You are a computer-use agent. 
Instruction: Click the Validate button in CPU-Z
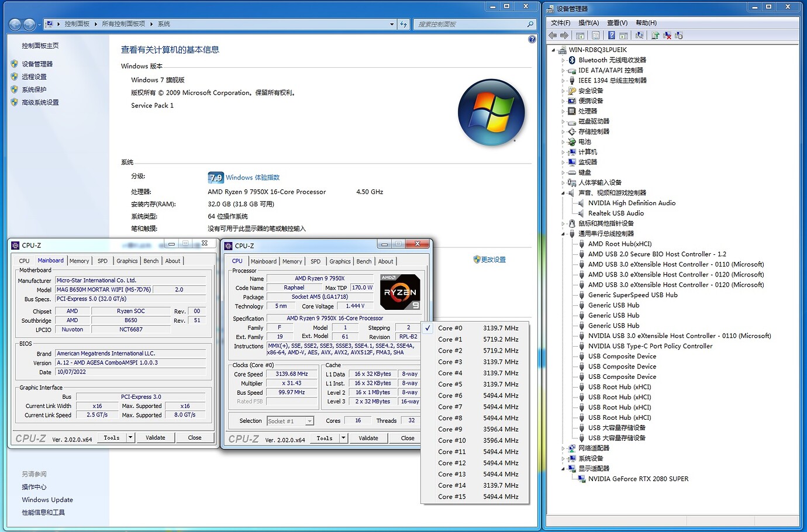(x=368, y=438)
